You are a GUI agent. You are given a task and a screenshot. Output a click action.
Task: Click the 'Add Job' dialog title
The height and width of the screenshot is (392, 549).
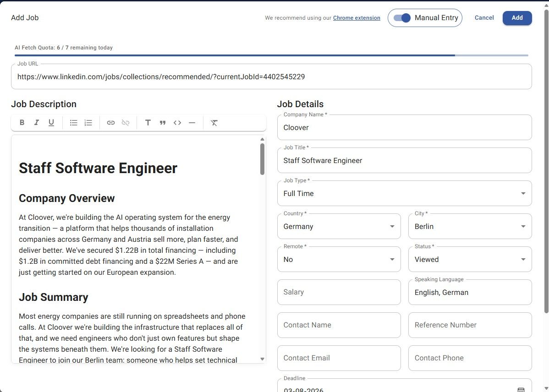pyautogui.click(x=25, y=18)
